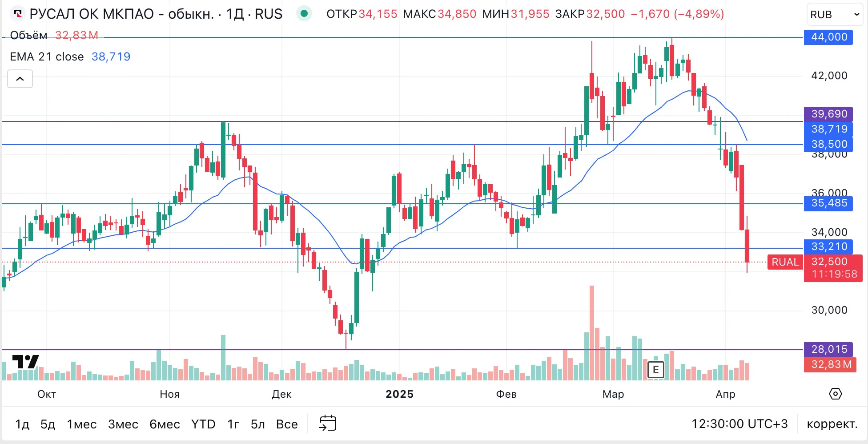Select the 1д time range

click(x=22, y=424)
